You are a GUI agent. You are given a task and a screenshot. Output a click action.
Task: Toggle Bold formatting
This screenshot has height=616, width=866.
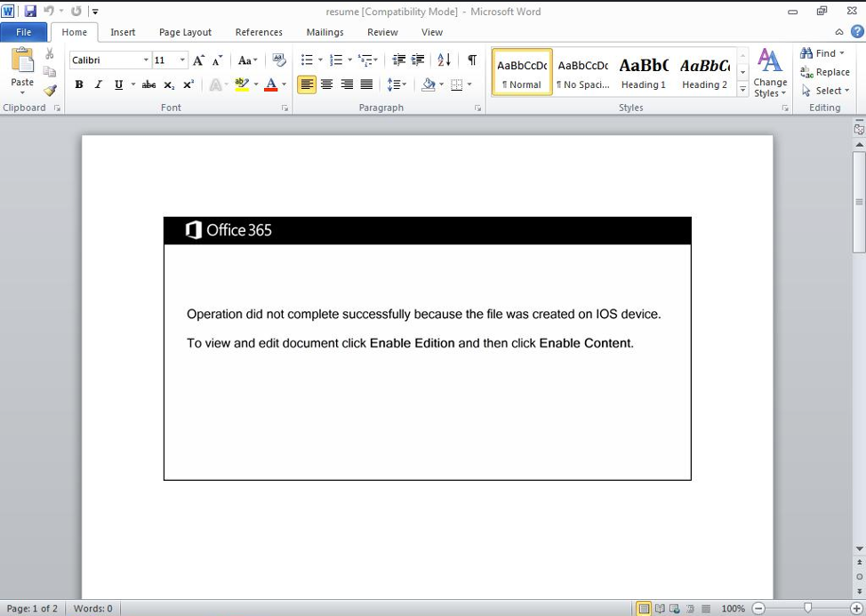pos(79,84)
